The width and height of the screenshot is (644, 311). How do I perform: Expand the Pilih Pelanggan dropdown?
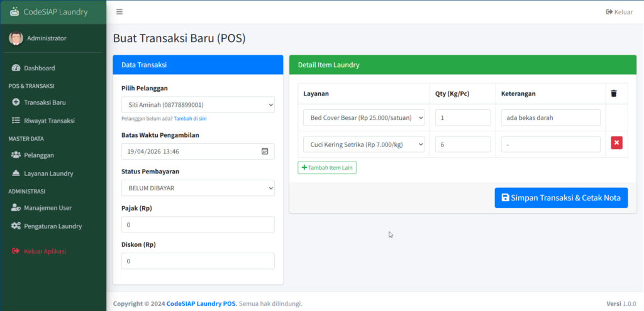[x=197, y=105]
